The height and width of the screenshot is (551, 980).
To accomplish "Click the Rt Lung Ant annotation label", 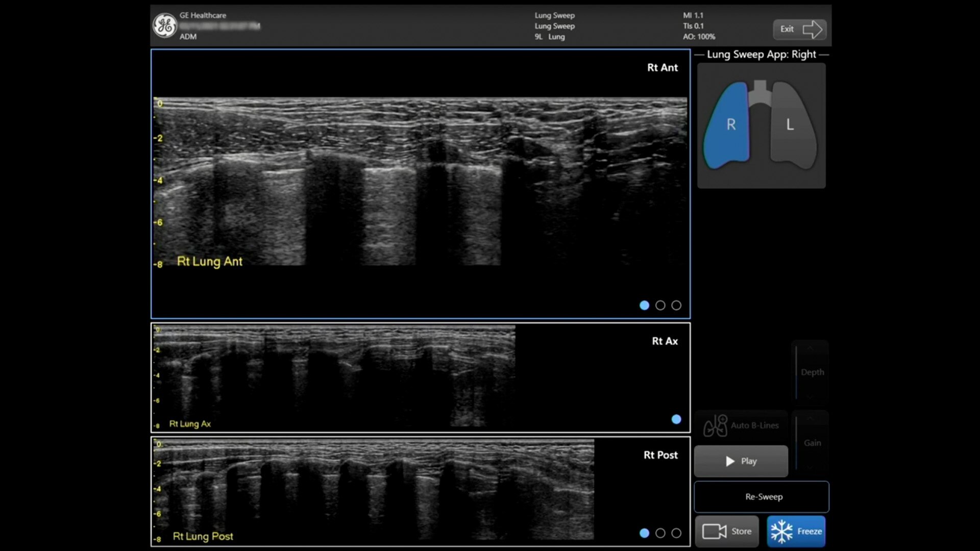I will (x=210, y=261).
